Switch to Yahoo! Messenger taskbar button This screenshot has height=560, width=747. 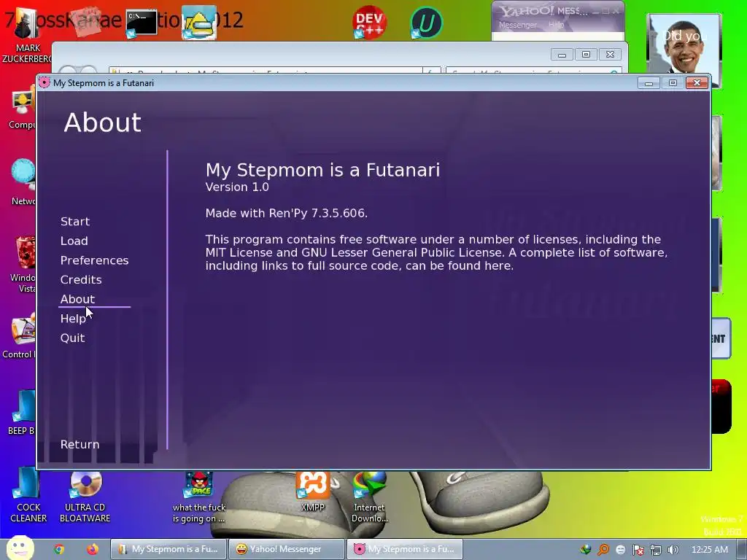[286, 549]
